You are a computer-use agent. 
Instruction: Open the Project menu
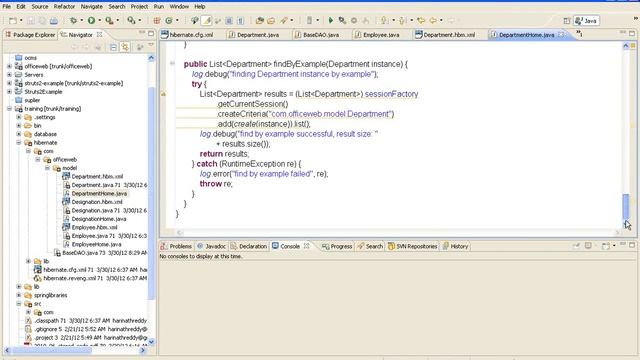(139, 7)
